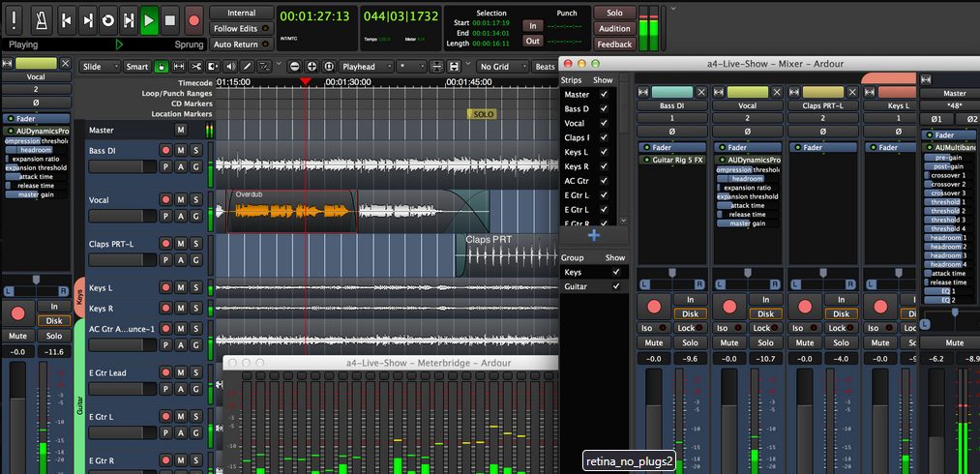
Task: Click play range/selection transport icon
Action: coord(129,20)
